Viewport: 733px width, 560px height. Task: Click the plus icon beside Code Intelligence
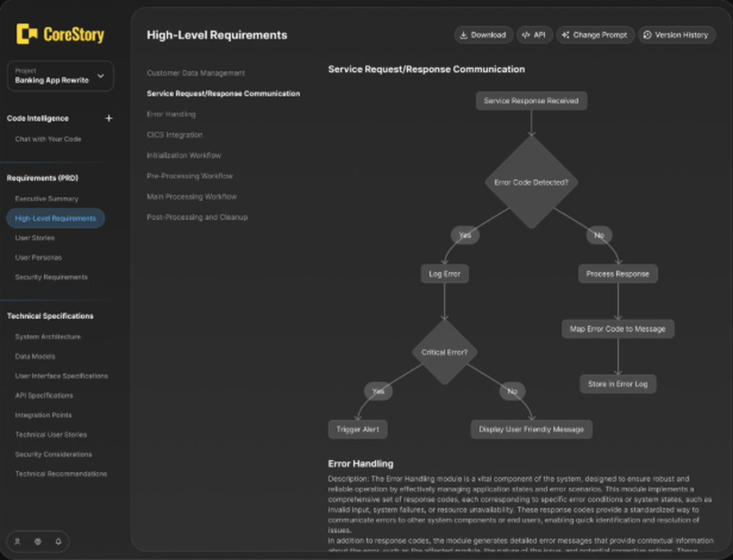point(108,118)
